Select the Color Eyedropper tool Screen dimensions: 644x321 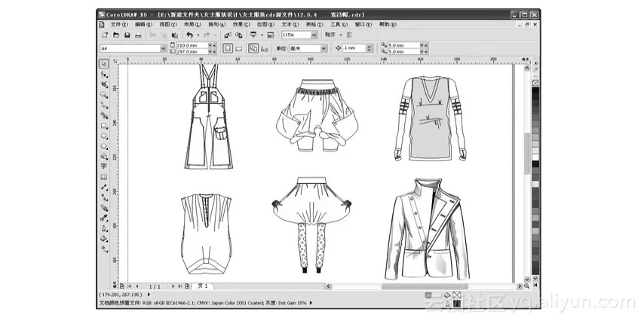[104, 218]
